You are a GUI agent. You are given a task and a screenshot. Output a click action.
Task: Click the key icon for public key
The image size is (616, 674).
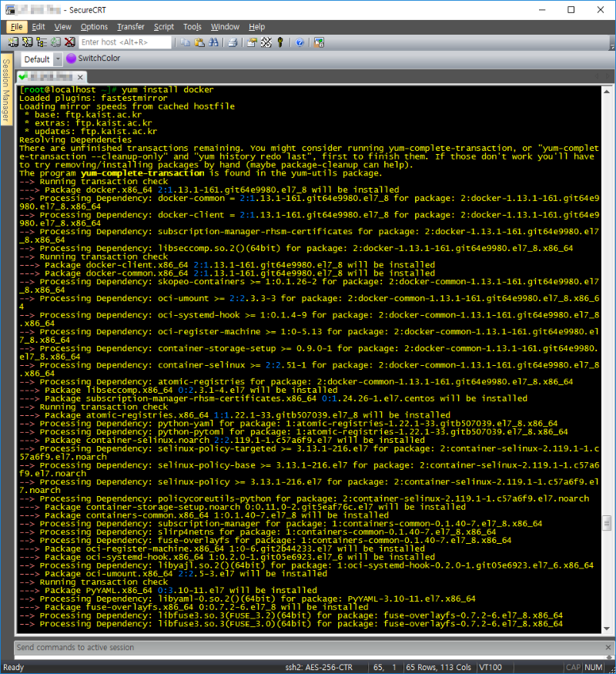280,42
